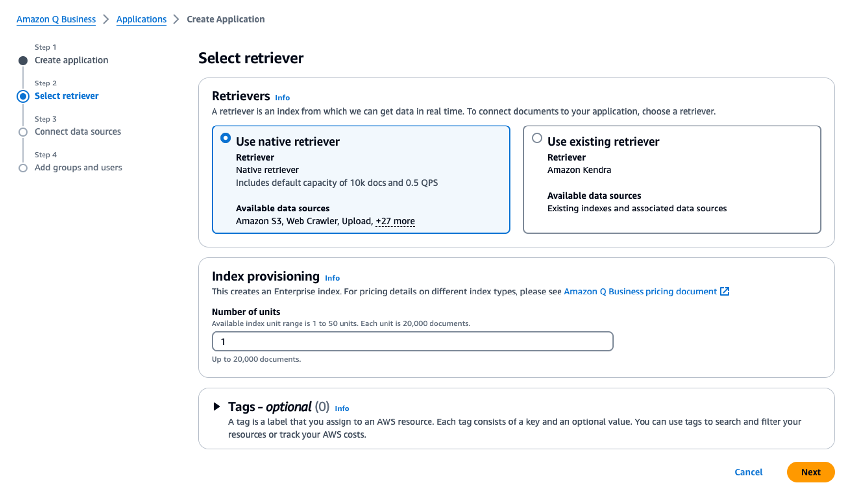Open the Info link beside Tags
860x504 pixels.
(342, 408)
